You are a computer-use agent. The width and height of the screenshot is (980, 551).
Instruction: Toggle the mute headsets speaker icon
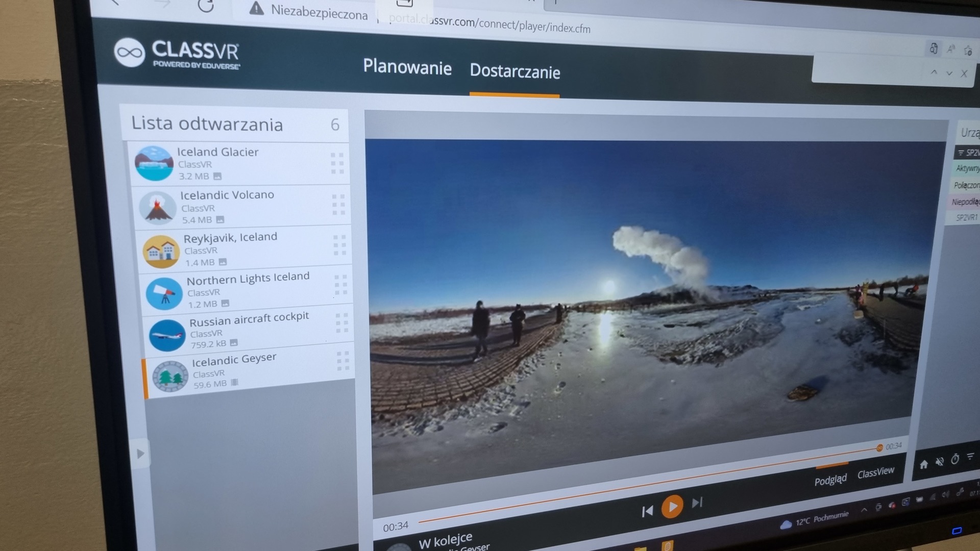tap(939, 462)
